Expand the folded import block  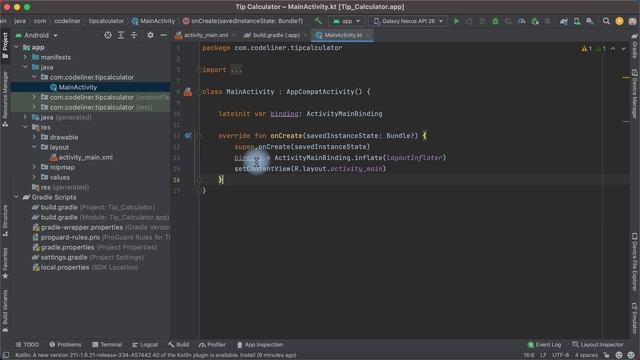pyautogui.click(x=236, y=70)
